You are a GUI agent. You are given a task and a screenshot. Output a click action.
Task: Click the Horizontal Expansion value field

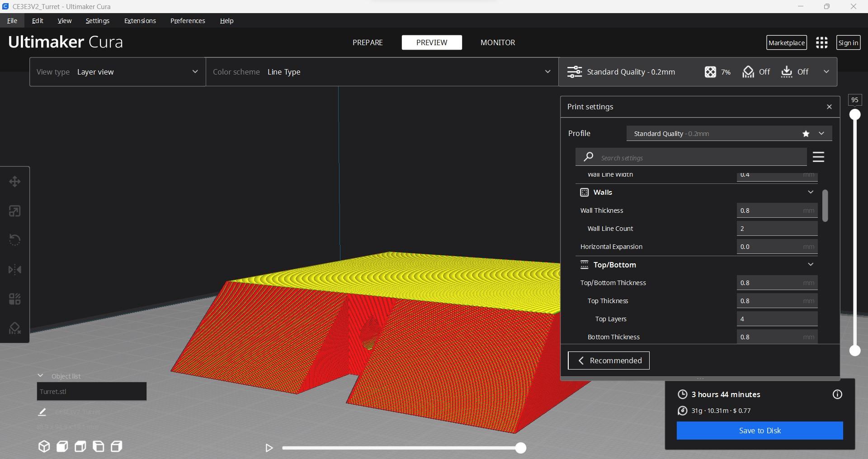tap(777, 247)
